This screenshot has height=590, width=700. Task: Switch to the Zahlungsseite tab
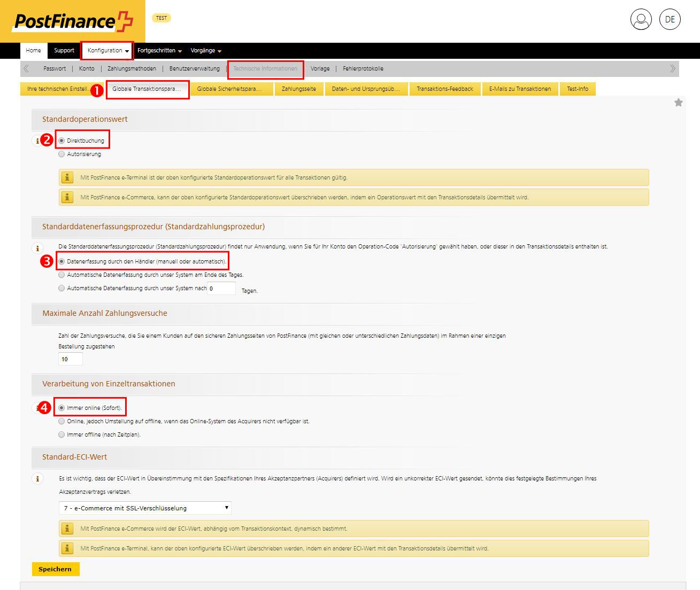pyautogui.click(x=299, y=89)
